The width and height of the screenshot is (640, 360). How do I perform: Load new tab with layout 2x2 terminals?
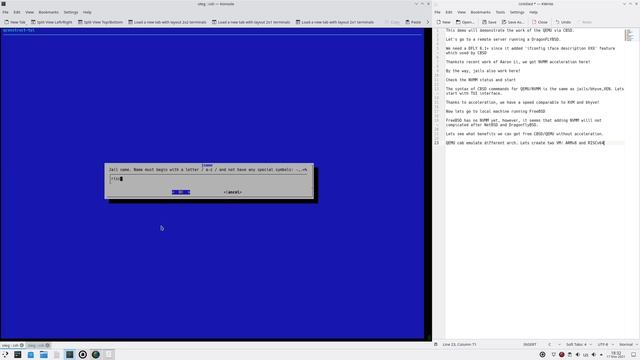(167, 22)
